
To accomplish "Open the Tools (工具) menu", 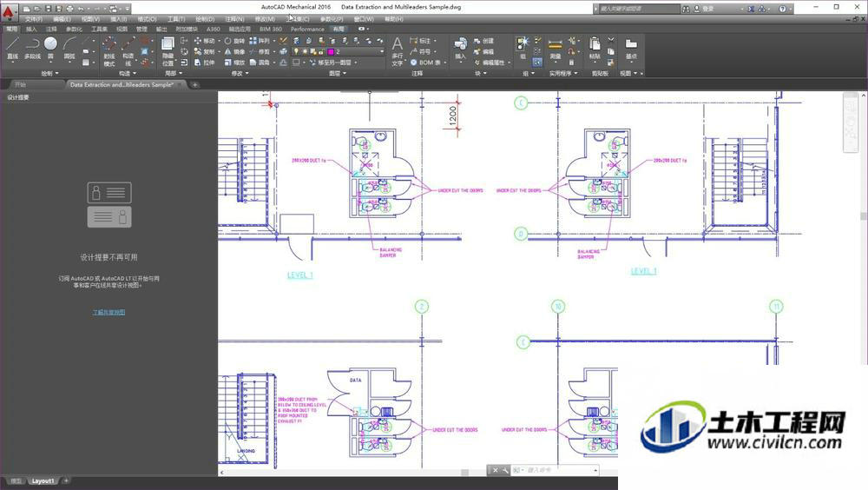I will tap(176, 19).
